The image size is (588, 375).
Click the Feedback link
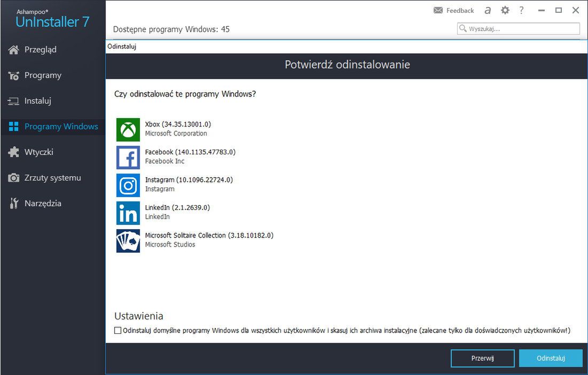[x=460, y=11]
